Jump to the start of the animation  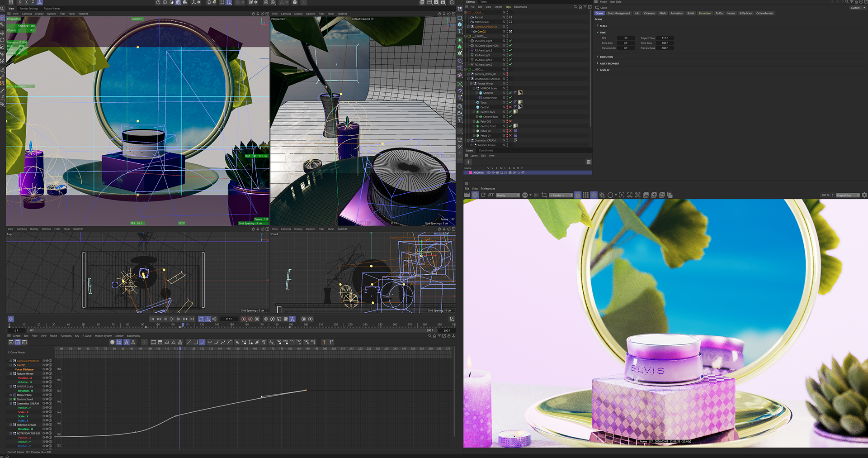coord(152,319)
